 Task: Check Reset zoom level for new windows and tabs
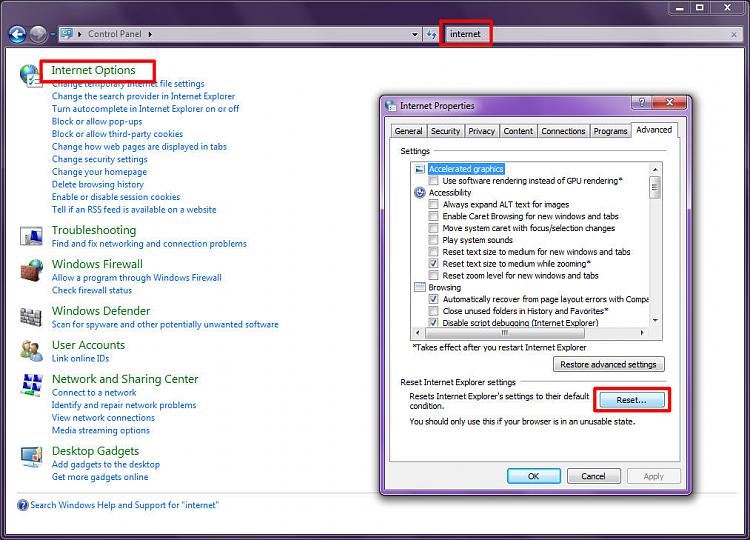[x=433, y=276]
